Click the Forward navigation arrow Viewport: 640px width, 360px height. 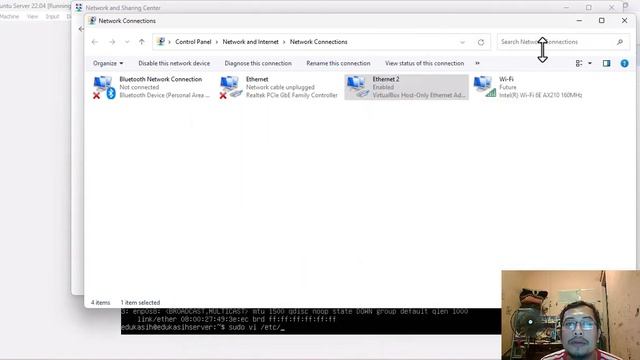[112, 42]
